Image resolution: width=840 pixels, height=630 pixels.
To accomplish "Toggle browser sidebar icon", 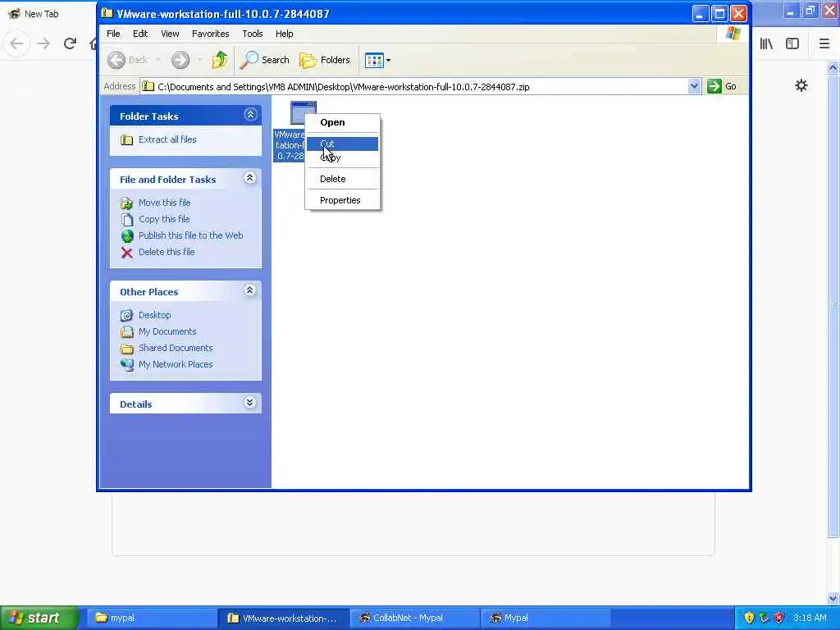I will (792, 43).
